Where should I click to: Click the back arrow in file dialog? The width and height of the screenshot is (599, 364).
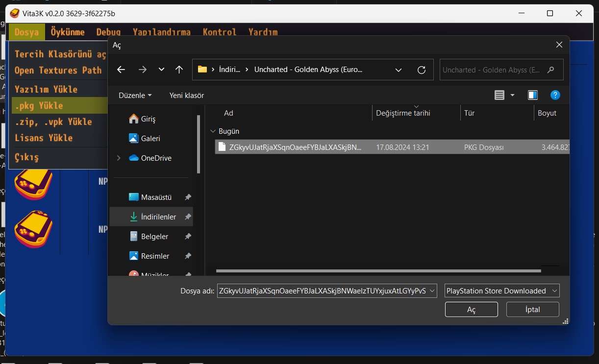click(121, 70)
